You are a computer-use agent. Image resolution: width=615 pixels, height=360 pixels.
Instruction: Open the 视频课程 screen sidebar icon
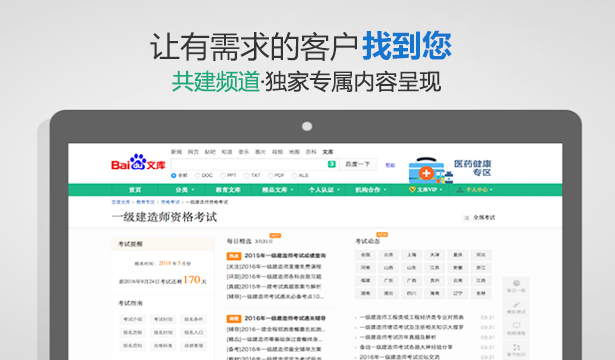point(516,325)
